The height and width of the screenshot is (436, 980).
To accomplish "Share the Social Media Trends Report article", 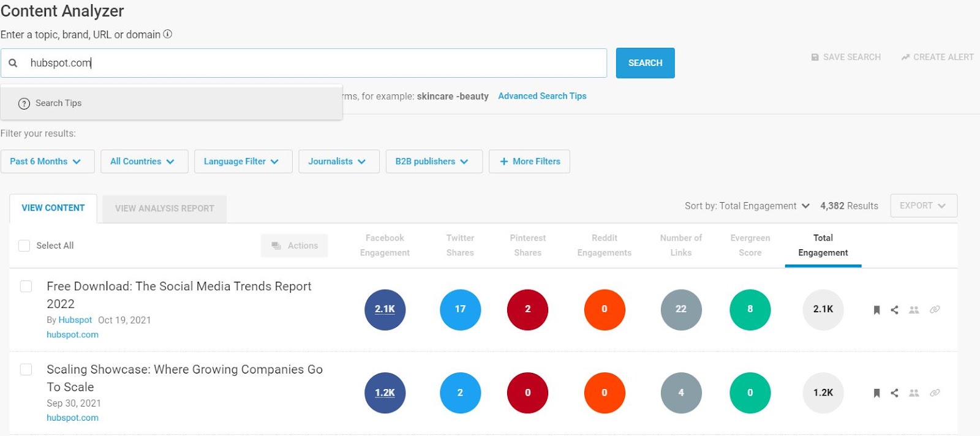I will (x=894, y=310).
